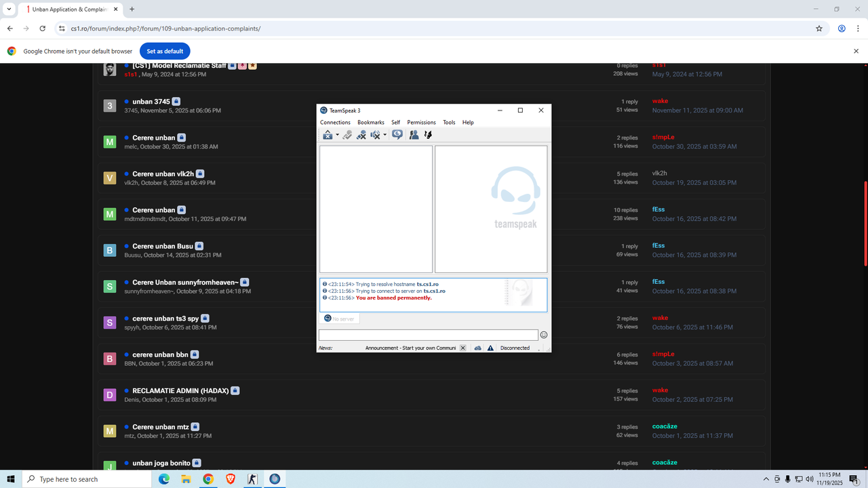868x488 pixels.
Task: Open the 'unban 3745' thread
Action: tap(151, 101)
